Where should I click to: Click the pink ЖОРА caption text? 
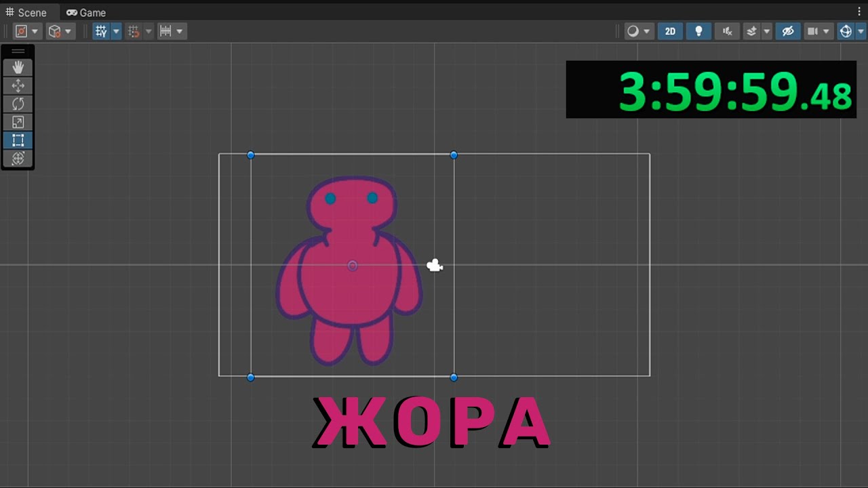coord(432,423)
